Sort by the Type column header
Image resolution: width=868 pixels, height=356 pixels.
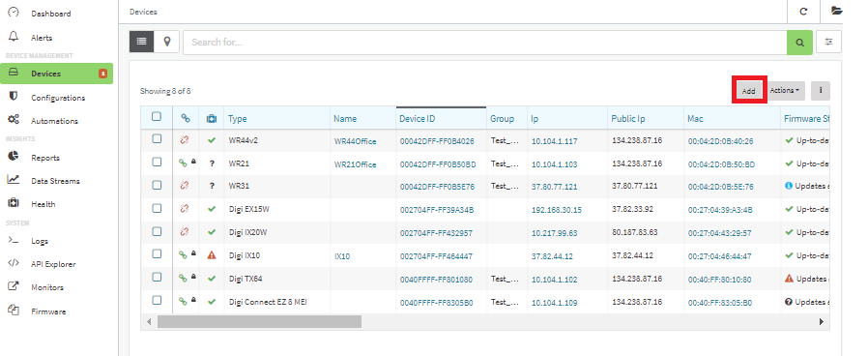pyautogui.click(x=238, y=118)
